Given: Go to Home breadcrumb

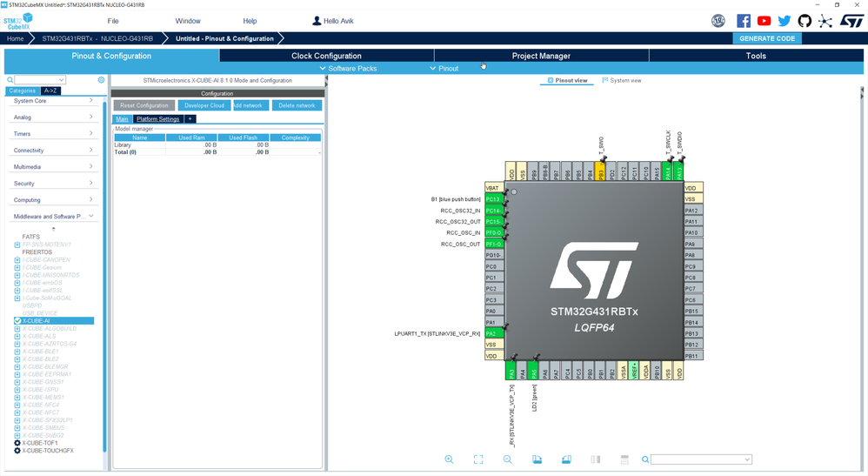Looking at the screenshot, I should 16,38.
